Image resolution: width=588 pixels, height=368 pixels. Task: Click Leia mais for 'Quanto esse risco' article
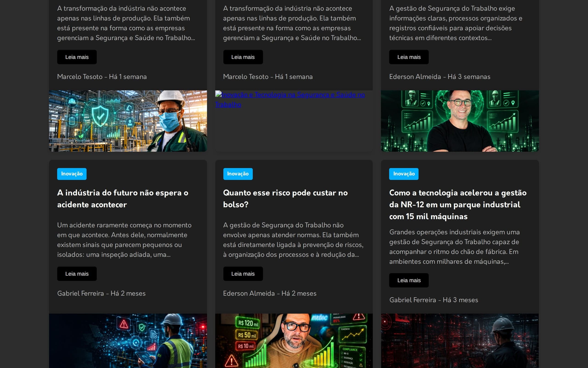click(x=243, y=273)
